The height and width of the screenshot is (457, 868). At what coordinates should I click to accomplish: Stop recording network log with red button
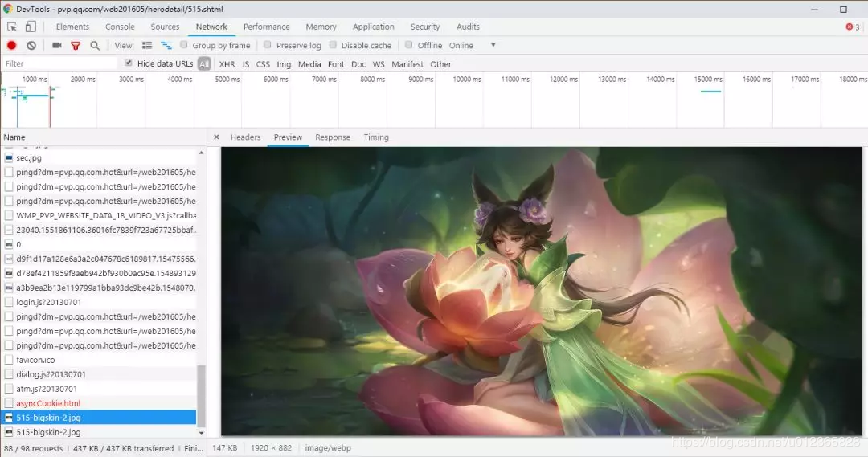tap(11, 45)
